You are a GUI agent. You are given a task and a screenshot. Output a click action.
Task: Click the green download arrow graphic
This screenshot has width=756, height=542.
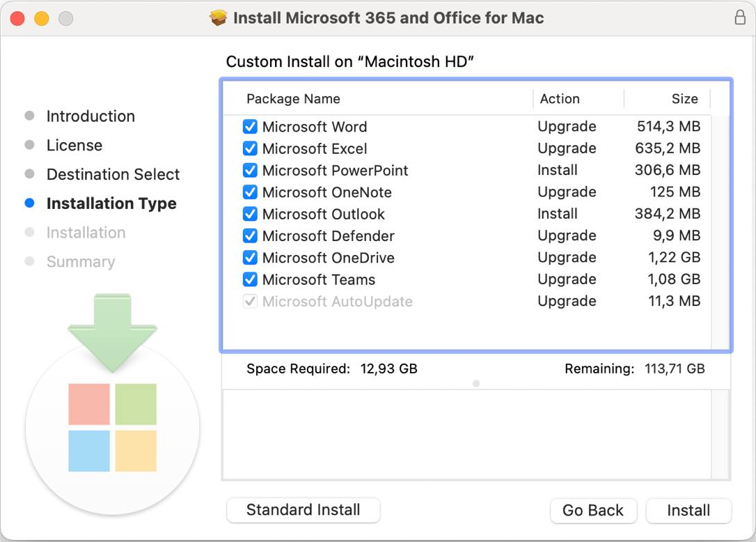[112, 331]
